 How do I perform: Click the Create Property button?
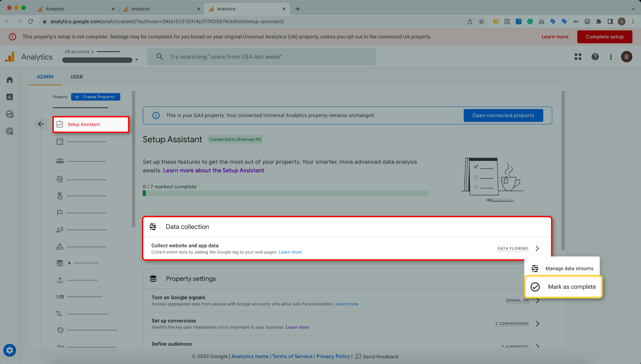(x=96, y=97)
